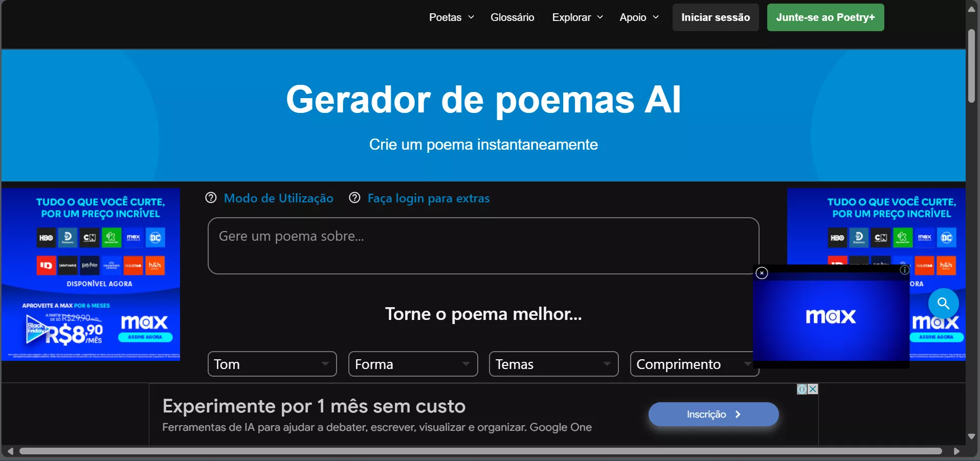Viewport: 980px width, 461px height.
Task: Close the Max video overlay ad
Action: pyautogui.click(x=762, y=273)
